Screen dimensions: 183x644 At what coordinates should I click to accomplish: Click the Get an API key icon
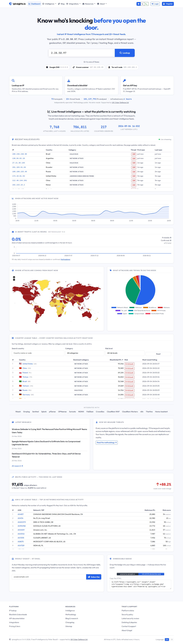[x=124, y=80]
